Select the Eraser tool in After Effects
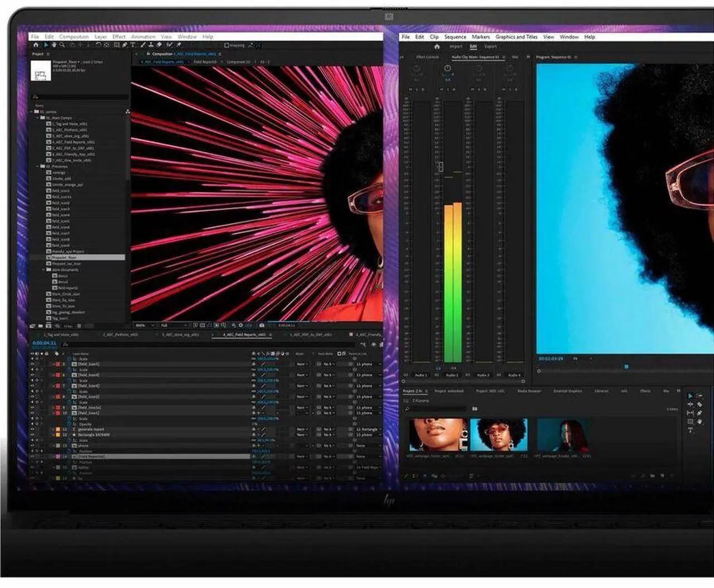 pyautogui.click(x=159, y=45)
